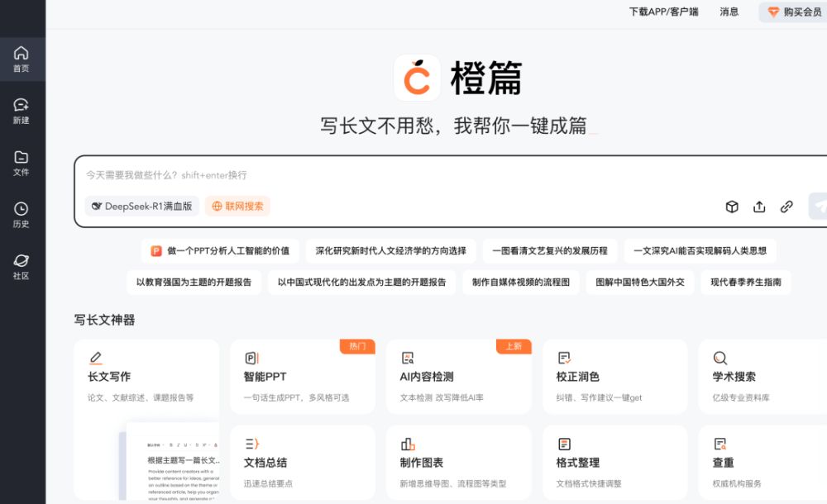Click the 格式整理 card icon
Screen dimensions: 827x504
(564, 444)
